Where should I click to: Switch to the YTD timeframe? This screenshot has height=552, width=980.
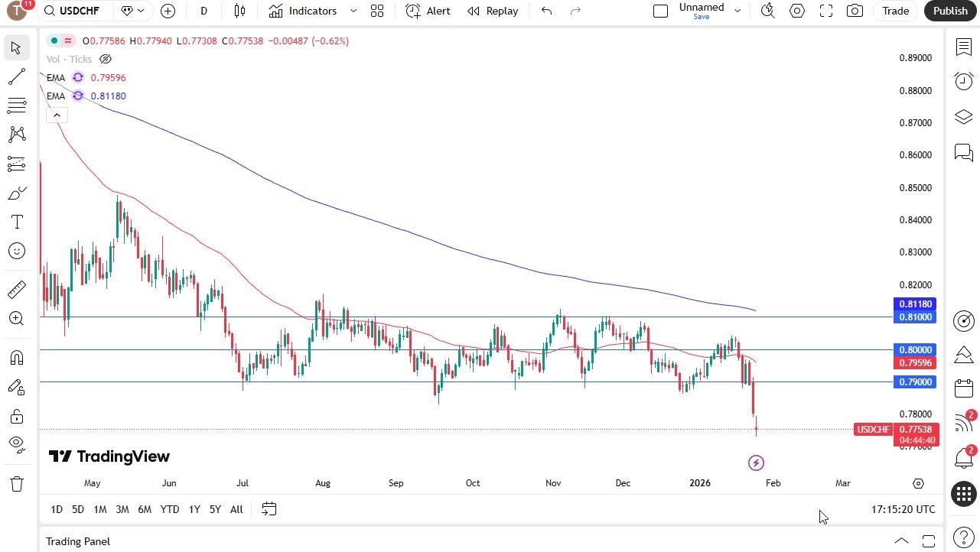coord(169,508)
